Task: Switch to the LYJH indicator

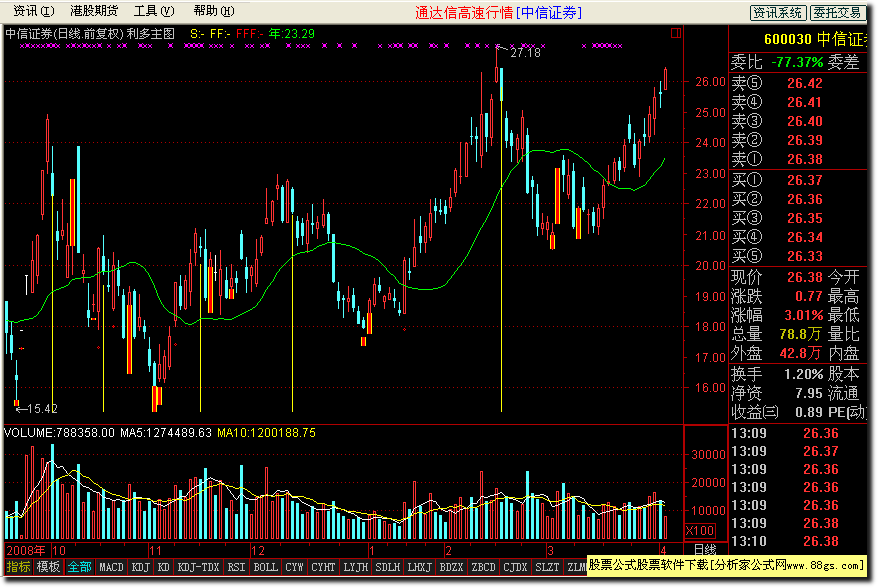Action: [x=355, y=567]
